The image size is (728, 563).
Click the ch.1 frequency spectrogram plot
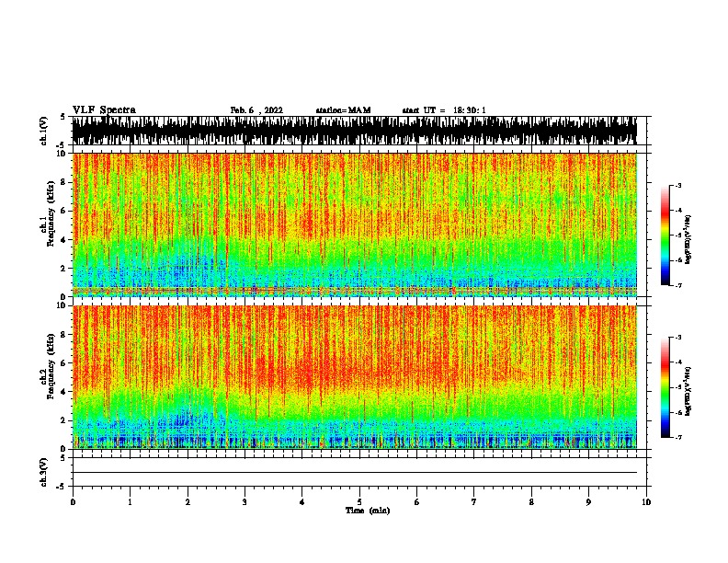tap(359, 224)
